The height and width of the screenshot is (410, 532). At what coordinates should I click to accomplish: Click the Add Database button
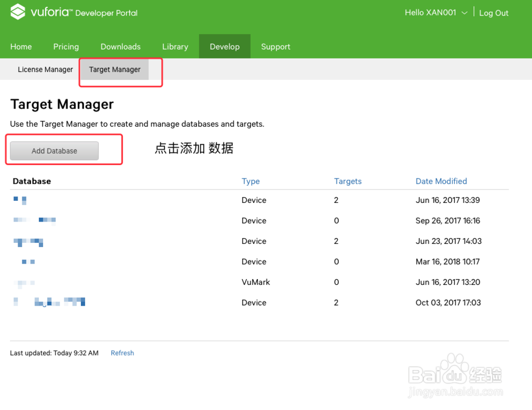54,151
